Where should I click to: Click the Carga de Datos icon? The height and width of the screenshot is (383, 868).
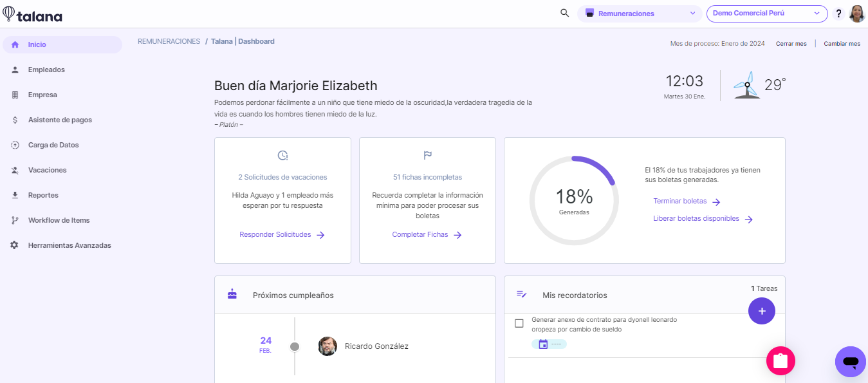[15, 145]
